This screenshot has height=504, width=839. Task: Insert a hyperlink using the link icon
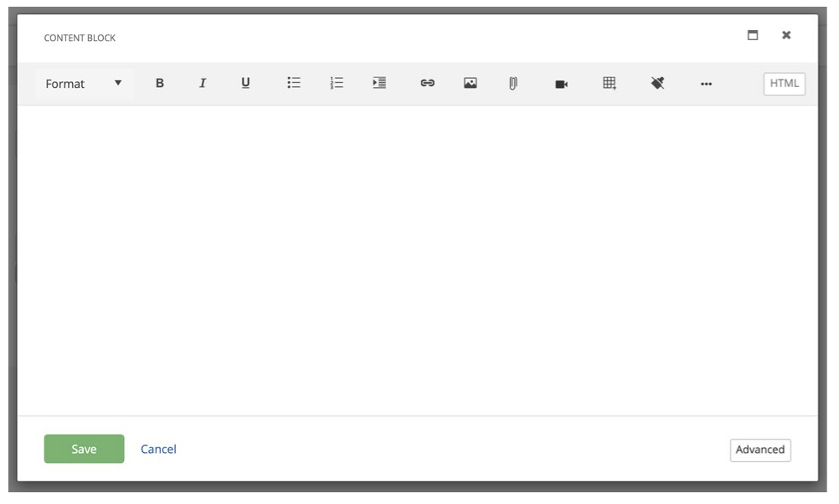pos(427,83)
